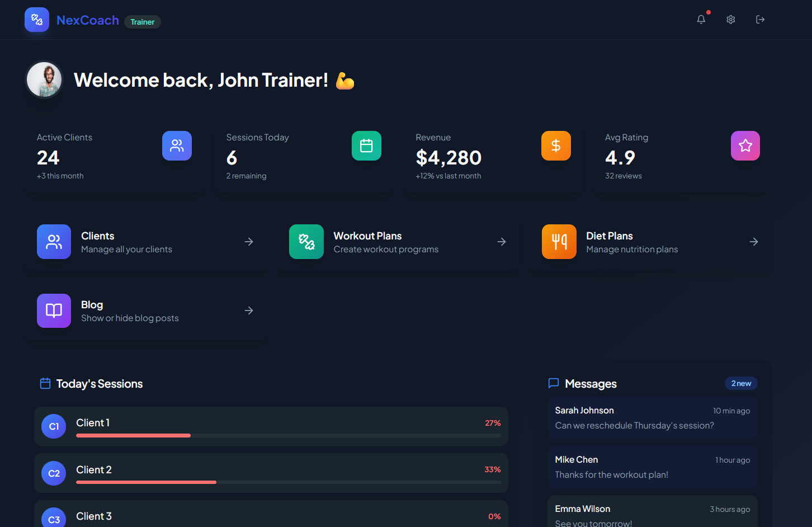Image resolution: width=812 pixels, height=527 pixels.
Task: Click the blue Clients card icon
Action: click(54, 242)
